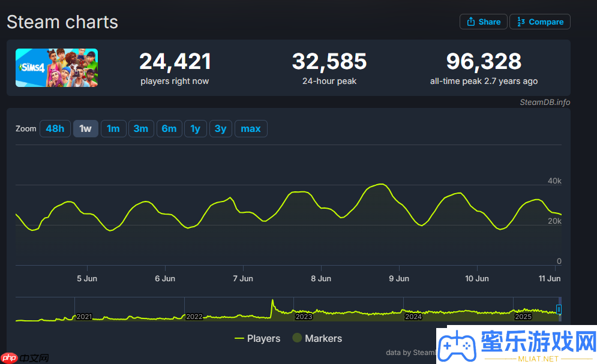The height and width of the screenshot is (364, 597).
Task: Click the 24-hour peak label
Action: (x=329, y=81)
